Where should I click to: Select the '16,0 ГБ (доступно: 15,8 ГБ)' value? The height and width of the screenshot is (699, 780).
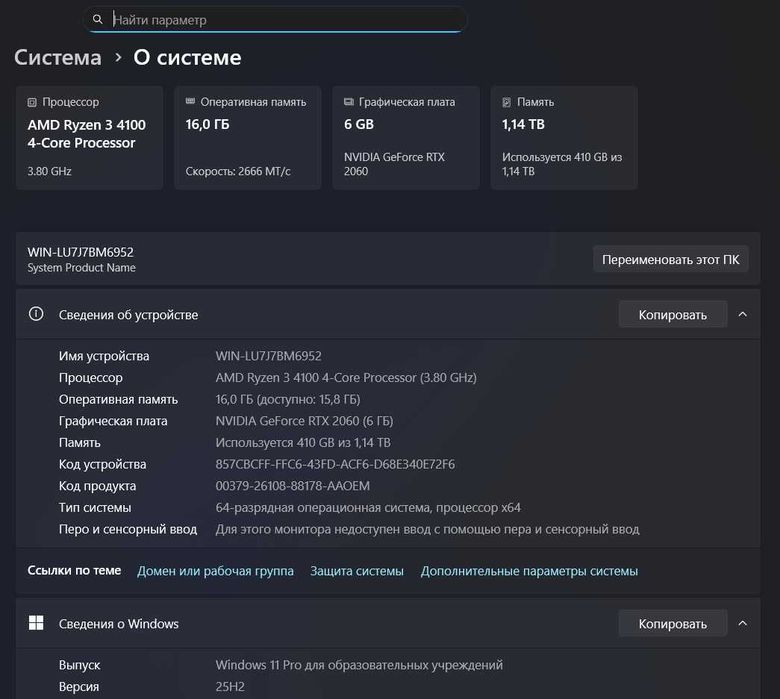pos(288,399)
